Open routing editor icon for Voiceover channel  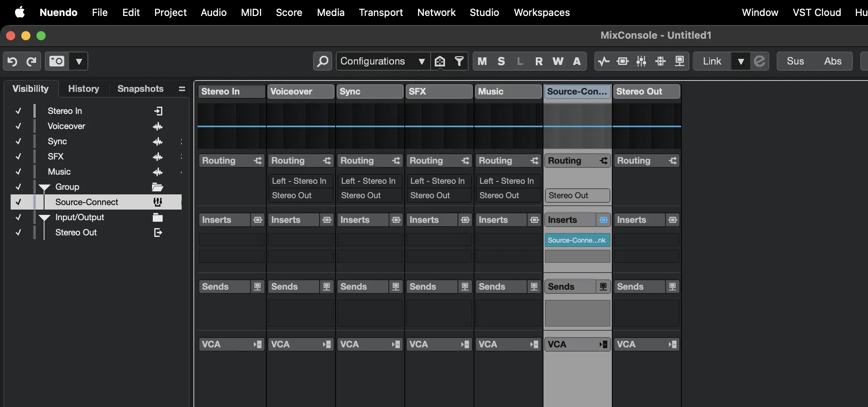click(x=327, y=161)
